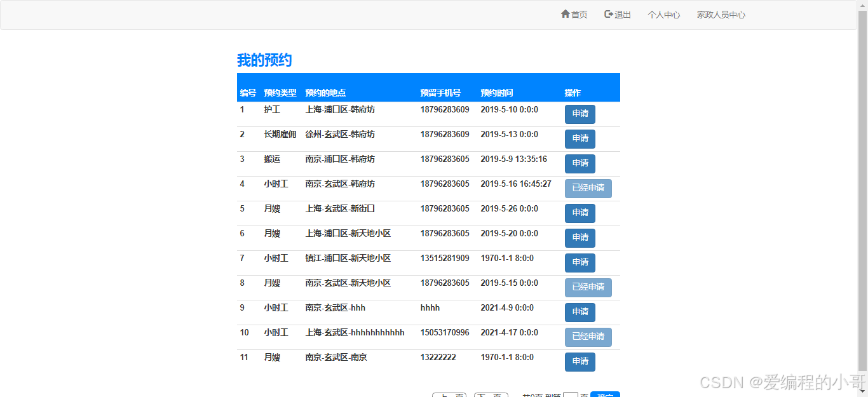Click the 操作 column header

pos(573,93)
